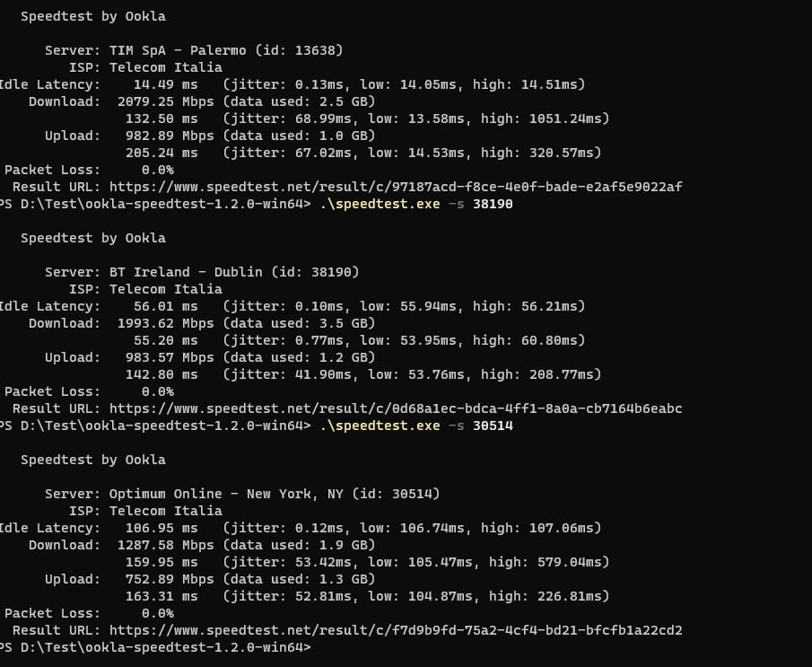Click the speedtest.exe -s 30514 command

point(416,426)
